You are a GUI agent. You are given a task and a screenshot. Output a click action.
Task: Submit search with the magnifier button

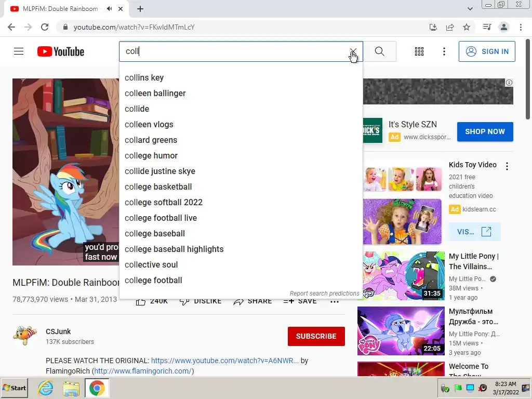pos(380,51)
